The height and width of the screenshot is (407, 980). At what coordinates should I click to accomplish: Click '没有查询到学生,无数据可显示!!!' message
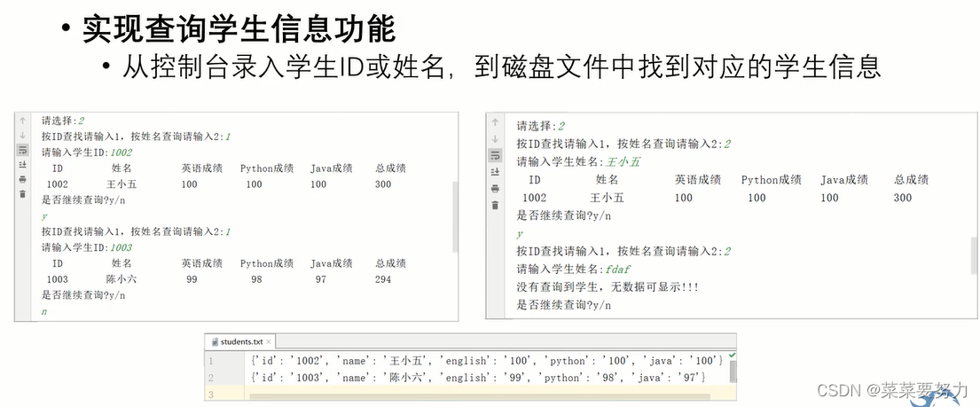608,287
